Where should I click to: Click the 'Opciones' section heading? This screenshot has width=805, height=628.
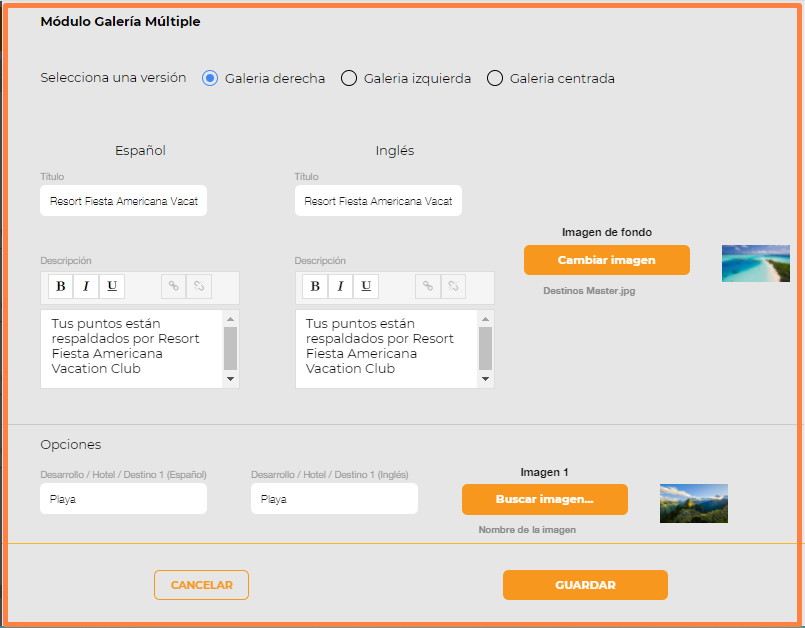(71, 445)
